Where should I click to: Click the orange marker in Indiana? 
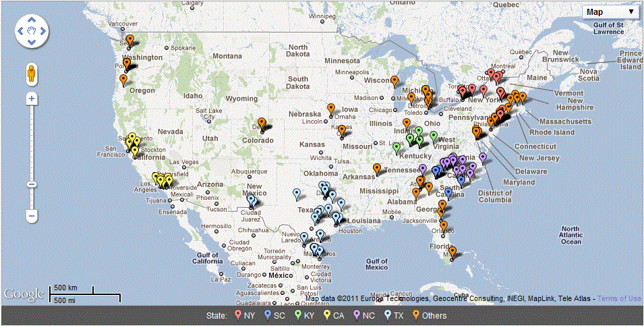coord(406,124)
